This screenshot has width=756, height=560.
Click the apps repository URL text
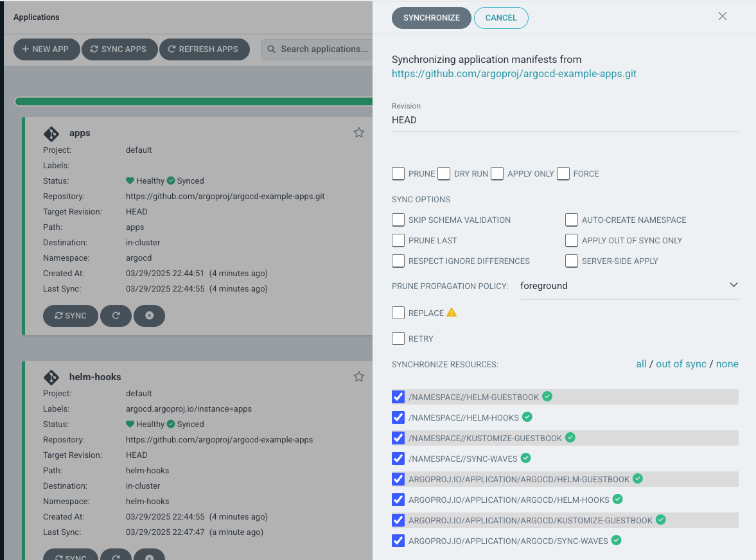pos(225,196)
